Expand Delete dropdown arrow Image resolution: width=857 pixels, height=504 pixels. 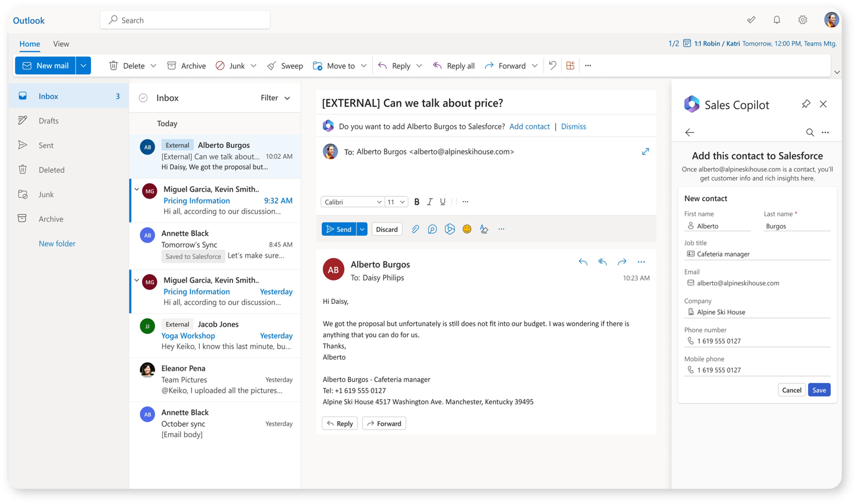point(153,66)
